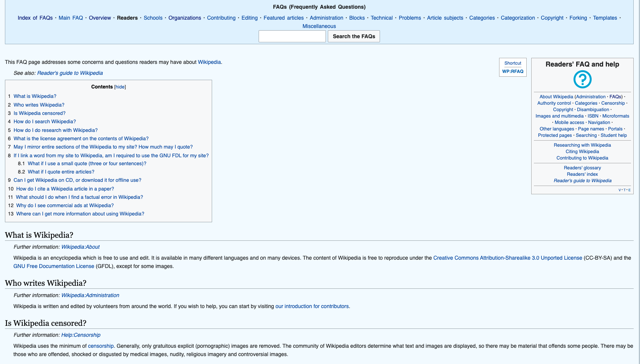Screen dimensions: 642x364
Task: Go to the Editing FAQ page
Action: point(250,18)
